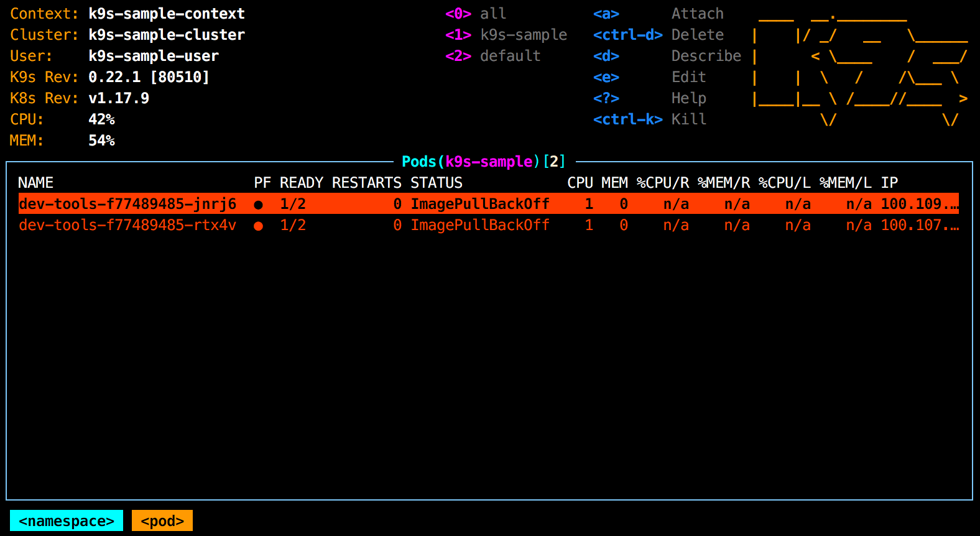The width and height of the screenshot is (980, 536).
Task: Click the %MEM/L column header
Action: tap(846, 183)
